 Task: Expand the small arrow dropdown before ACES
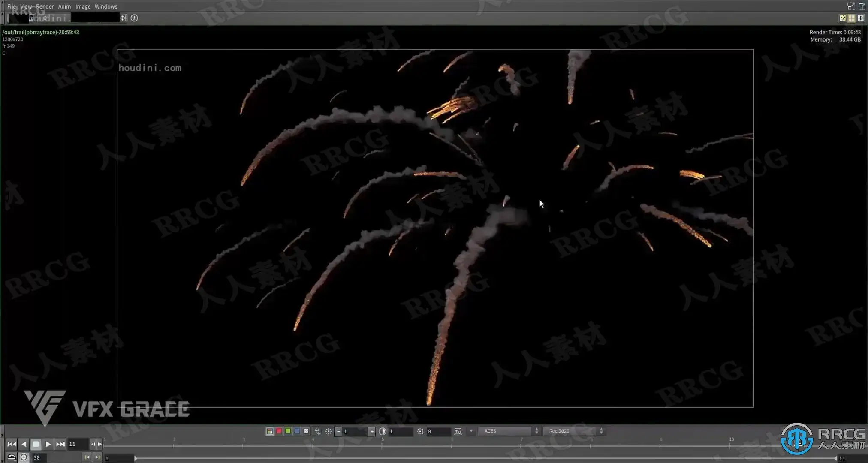click(x=471, y=431)
